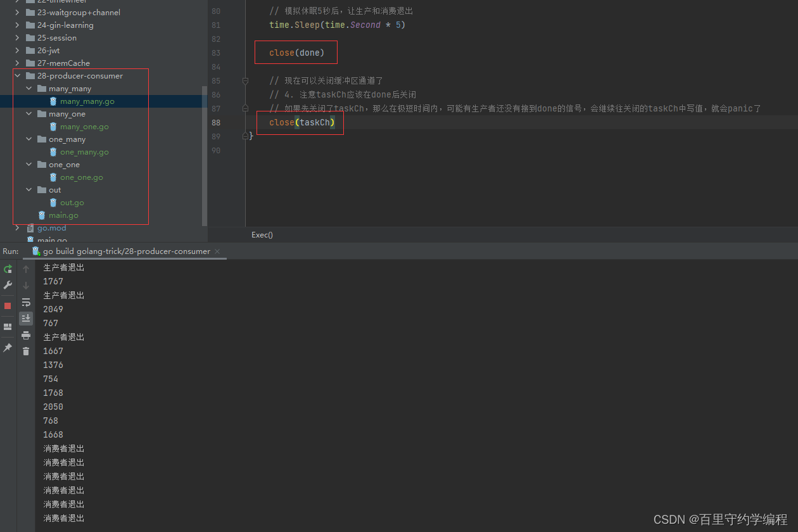Collapse the many_one folder
The width and height of the screenshot is (798, 532).
pyautogui.click(x=29, y=114)
